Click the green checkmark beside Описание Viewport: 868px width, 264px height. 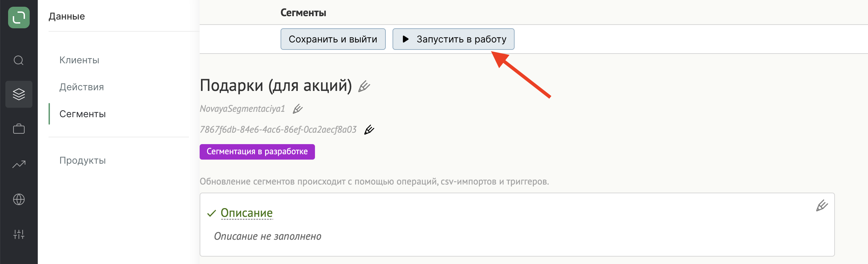[211, 213]
